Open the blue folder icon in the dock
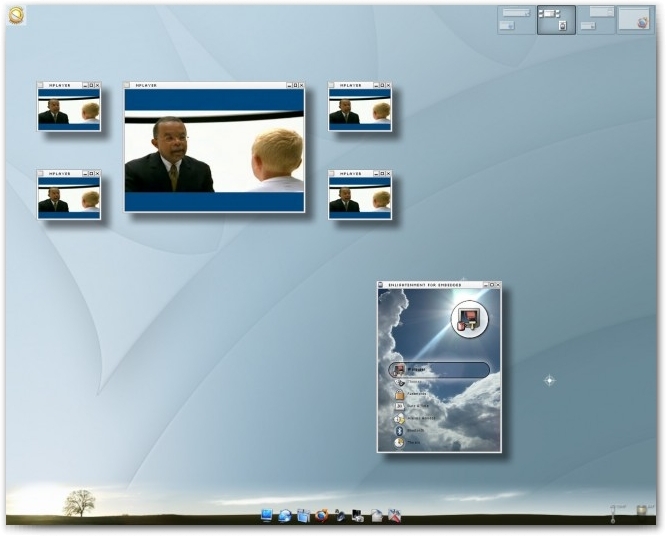666x536 pixels. [303, 516]
